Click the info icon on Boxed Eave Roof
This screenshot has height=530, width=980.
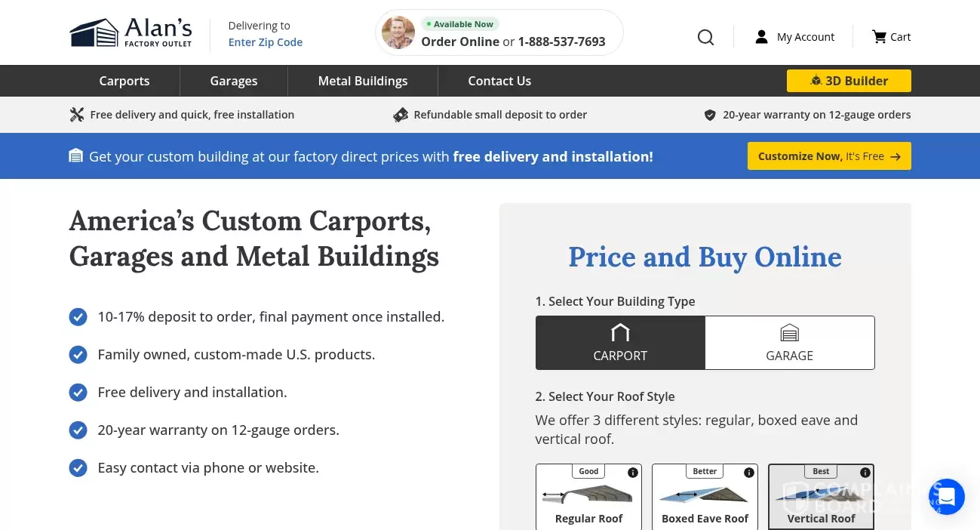[x=748, y=472]
